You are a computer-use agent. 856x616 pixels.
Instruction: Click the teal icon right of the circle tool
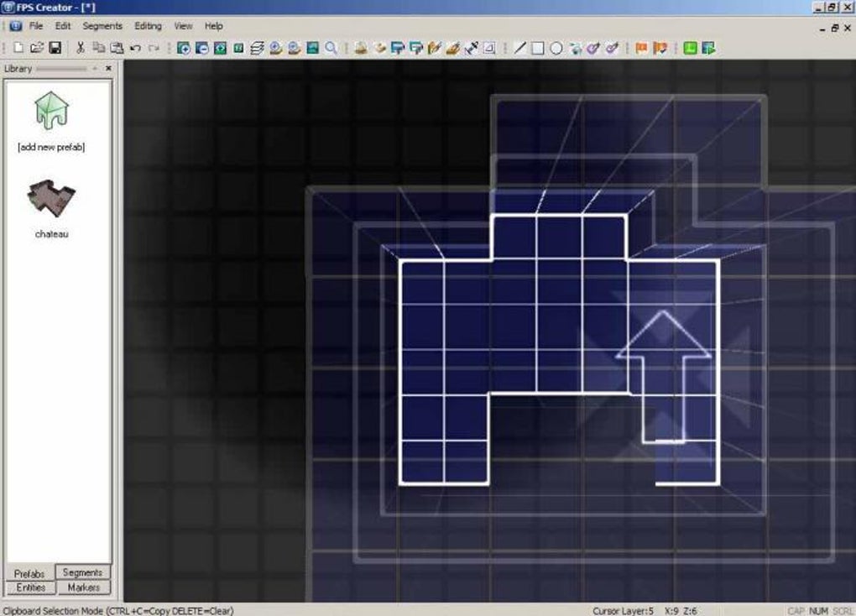pos(576,48)
